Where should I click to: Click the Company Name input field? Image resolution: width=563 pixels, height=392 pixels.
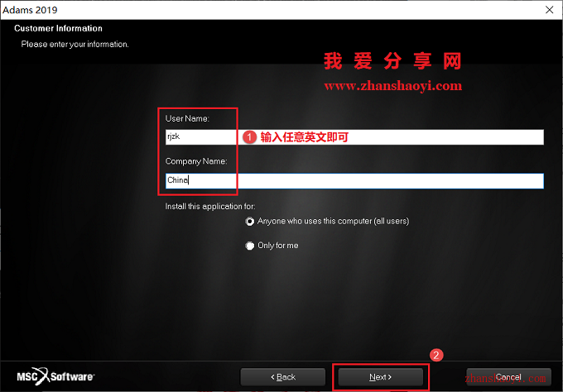coord(354,181)
